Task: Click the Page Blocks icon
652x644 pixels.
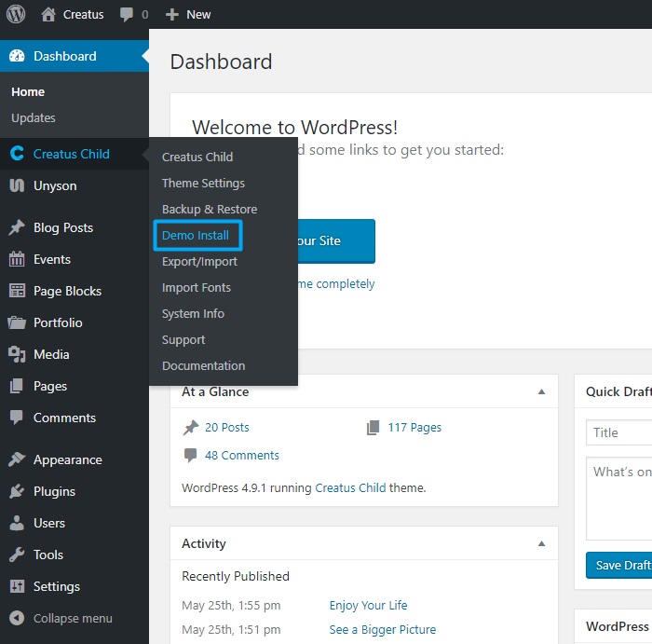Action: (17, 291)
